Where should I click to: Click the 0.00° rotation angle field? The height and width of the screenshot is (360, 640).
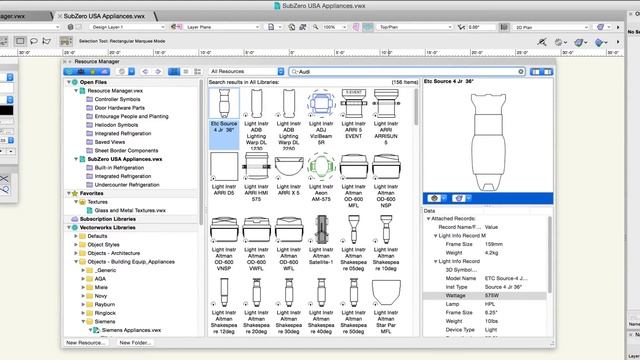click(481, 27)
